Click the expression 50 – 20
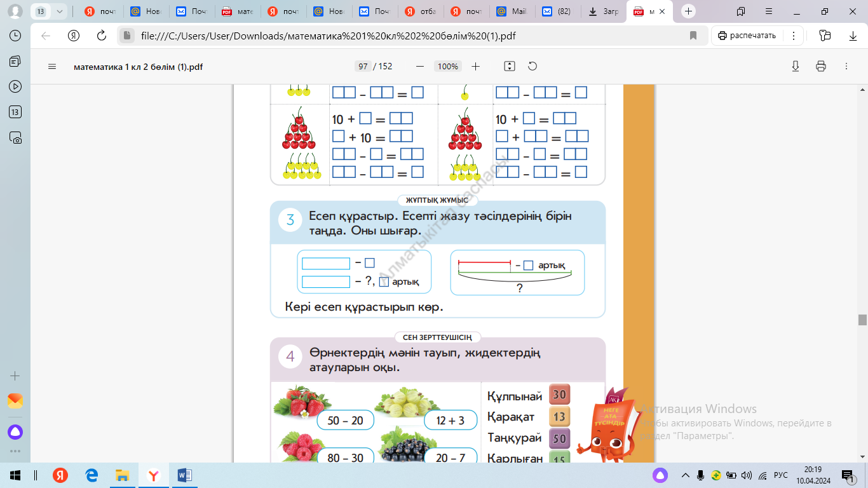 (345, 421)
